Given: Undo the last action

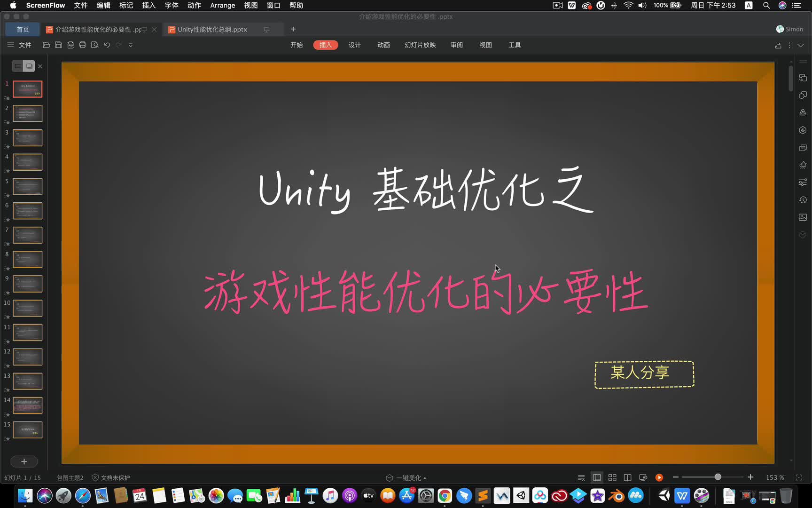Looking at the screenshot, I should coord(107,45).
